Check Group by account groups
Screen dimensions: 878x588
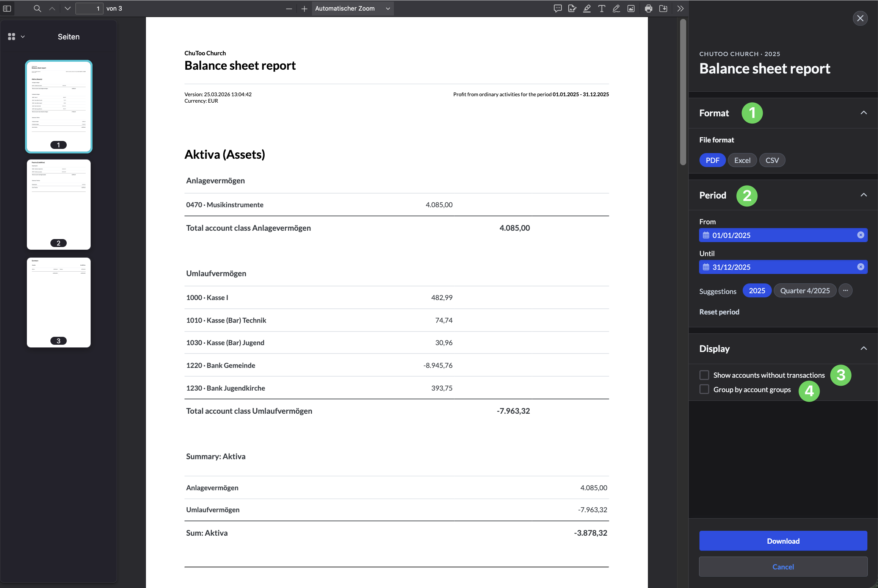click(704, 389)
